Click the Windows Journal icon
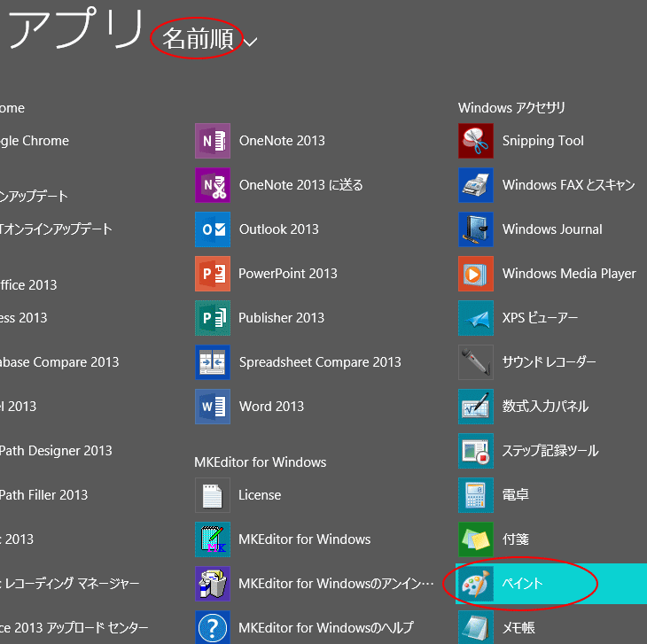This screenshot has height=644, width=647. 476,229
